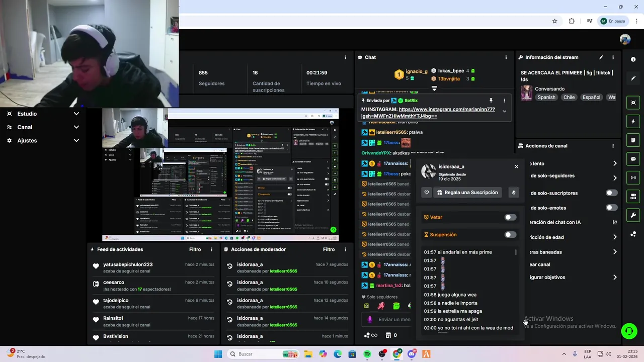Open Filtro in Acciones de moderador
The width and height of the screenshot is (644, 362).
point(329,249)
